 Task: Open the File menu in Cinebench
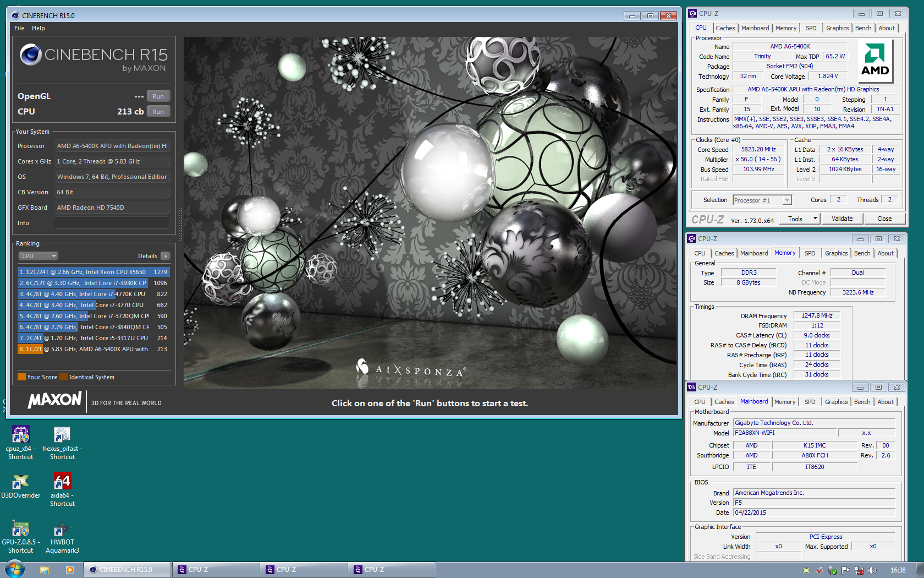click(19, 28)
